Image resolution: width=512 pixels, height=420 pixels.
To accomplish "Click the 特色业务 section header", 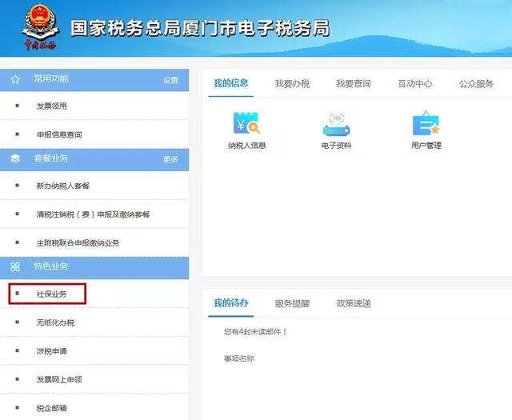I will (x=94, y=267).
